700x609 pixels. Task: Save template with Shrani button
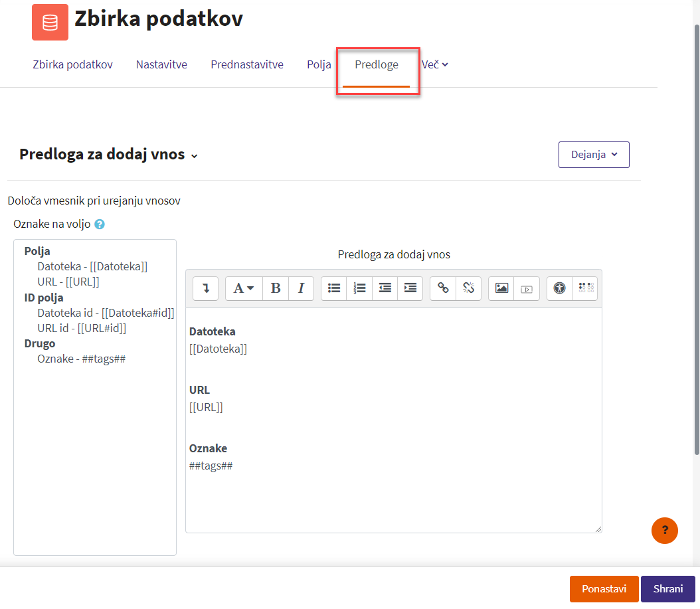coord(668,589)
